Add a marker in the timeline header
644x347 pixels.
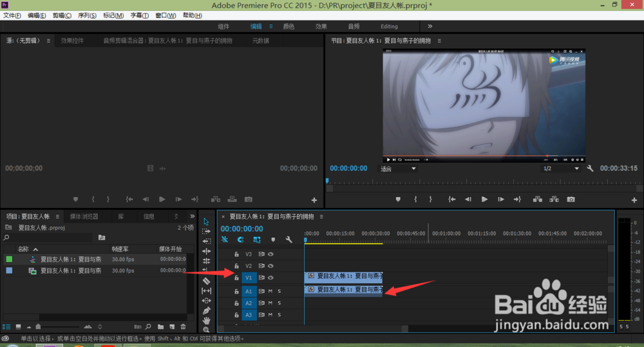[273, 239]
